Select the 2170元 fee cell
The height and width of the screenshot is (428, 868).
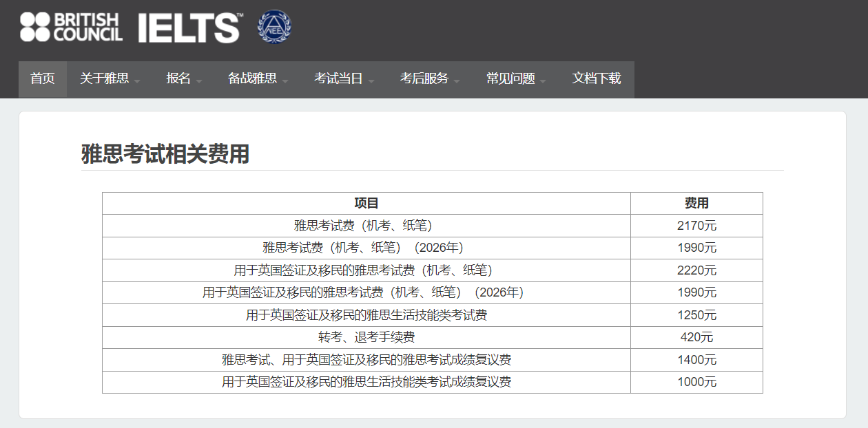point(696,226)
